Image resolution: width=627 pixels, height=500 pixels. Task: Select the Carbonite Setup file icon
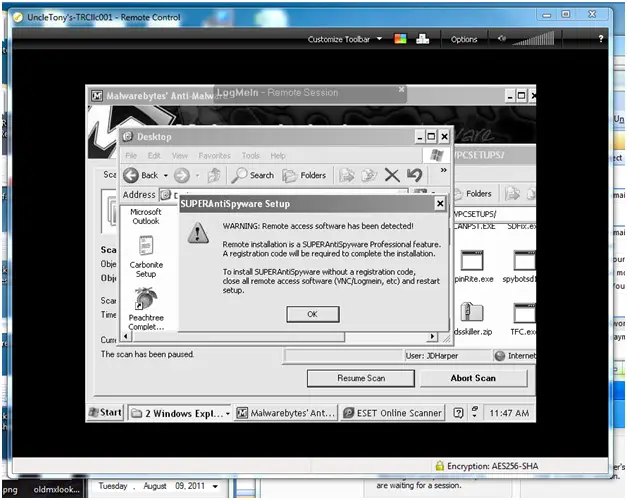[146, 257]
